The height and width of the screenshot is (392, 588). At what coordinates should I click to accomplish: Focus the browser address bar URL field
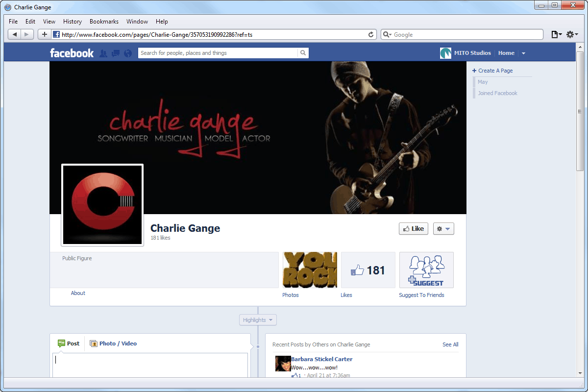pyautogui.click(x=215, y=34)
